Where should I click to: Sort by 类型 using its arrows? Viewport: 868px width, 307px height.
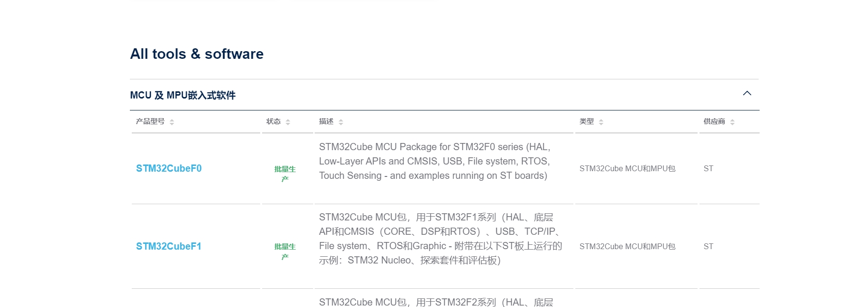601,122
